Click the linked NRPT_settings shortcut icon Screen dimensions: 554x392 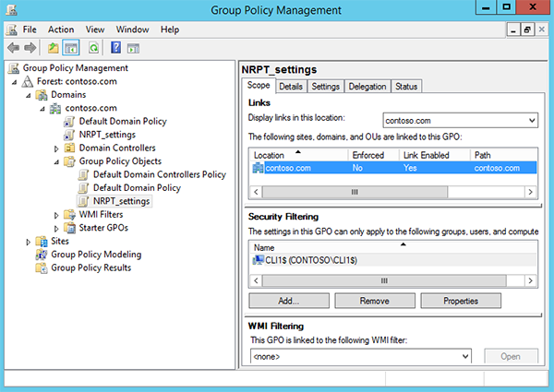pyautogui.click(x=69, y=136)
